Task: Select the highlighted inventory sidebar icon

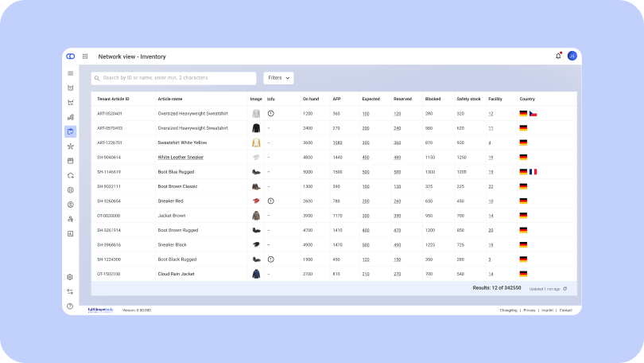Action: [70, 131]
